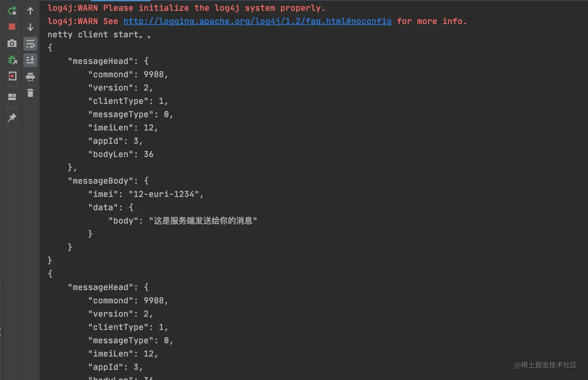Click the Chinese "body" message text

pos(203,221)
